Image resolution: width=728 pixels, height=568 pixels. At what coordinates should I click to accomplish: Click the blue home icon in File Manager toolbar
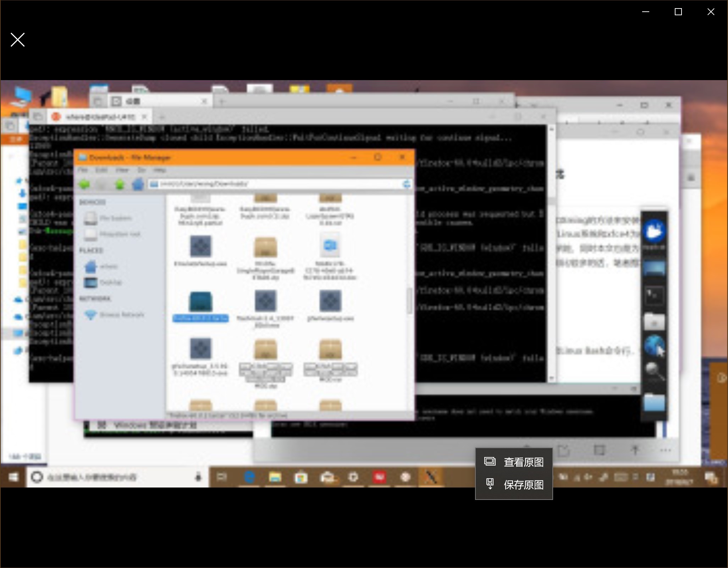[138, 184]
